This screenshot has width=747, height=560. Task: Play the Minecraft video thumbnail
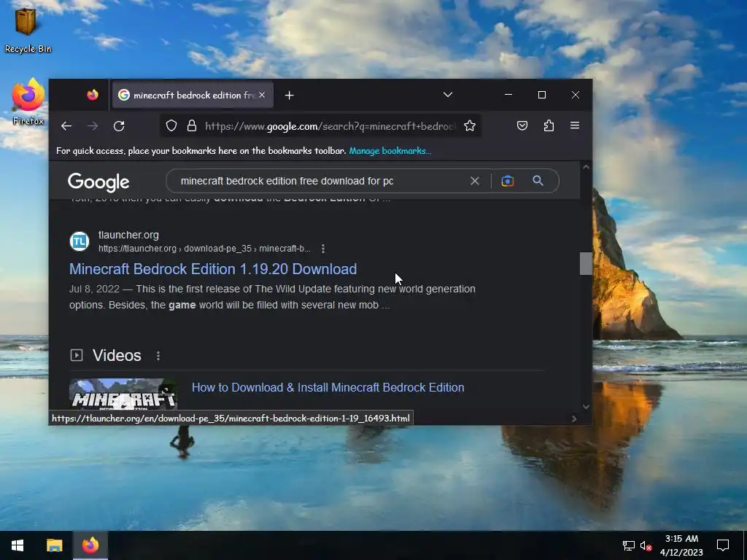pyautogui.click(x=123, y=394)
